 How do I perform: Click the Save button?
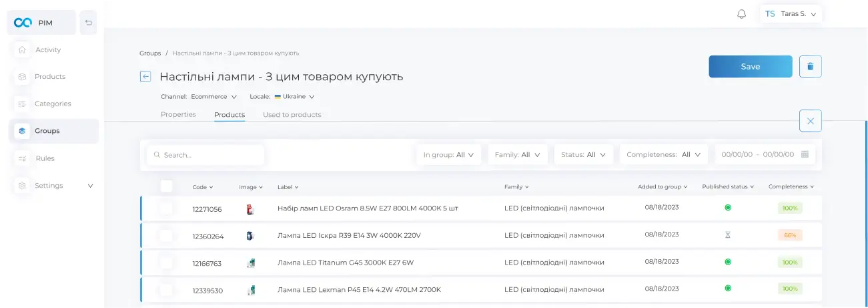click(750, 67)
